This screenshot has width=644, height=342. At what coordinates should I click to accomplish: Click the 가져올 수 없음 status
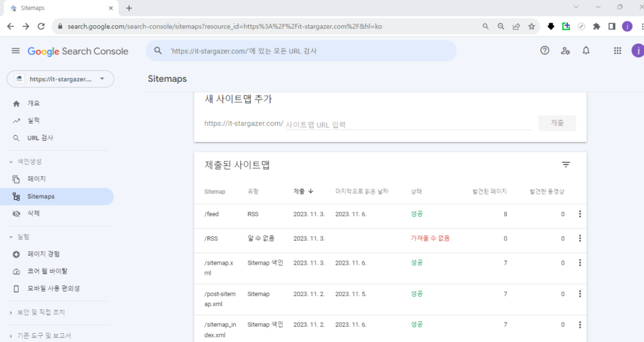pyautogui.click(x=430, y=238)
